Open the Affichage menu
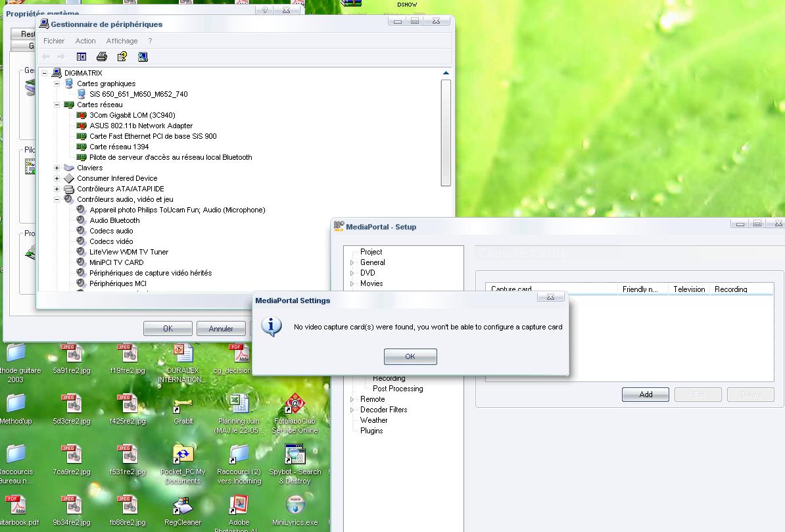785x532 pixels. coord(122,41)
